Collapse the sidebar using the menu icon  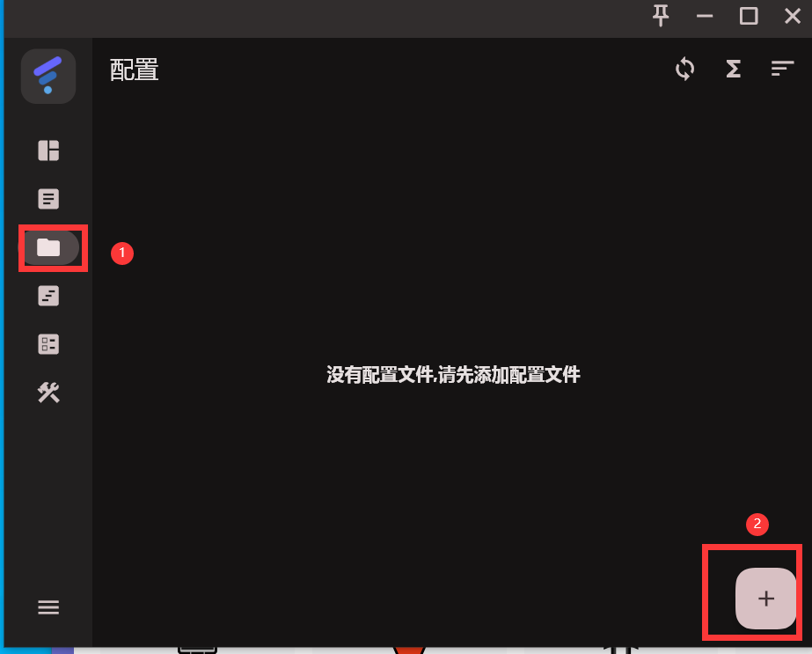click(x=48, y=607)
